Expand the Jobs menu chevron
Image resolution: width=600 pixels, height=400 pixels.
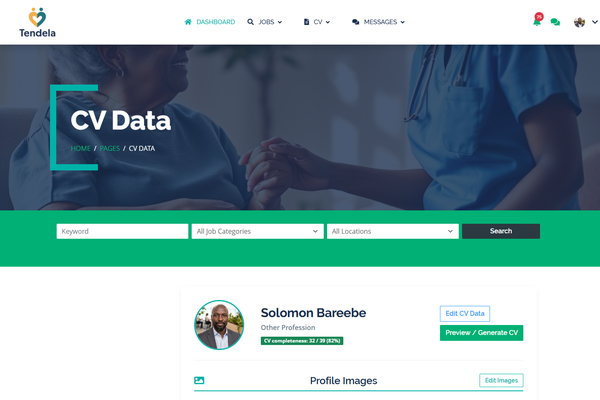(x=280, y=22)
